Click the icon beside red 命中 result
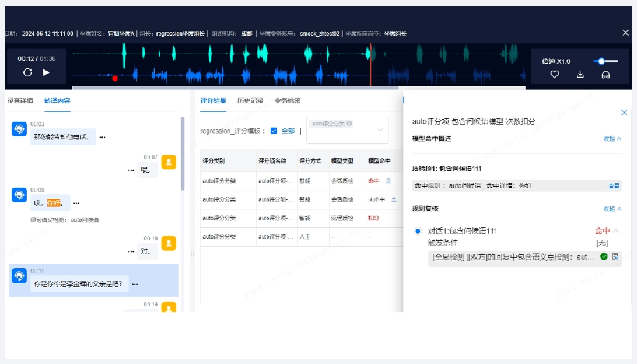 pos(388,181)
